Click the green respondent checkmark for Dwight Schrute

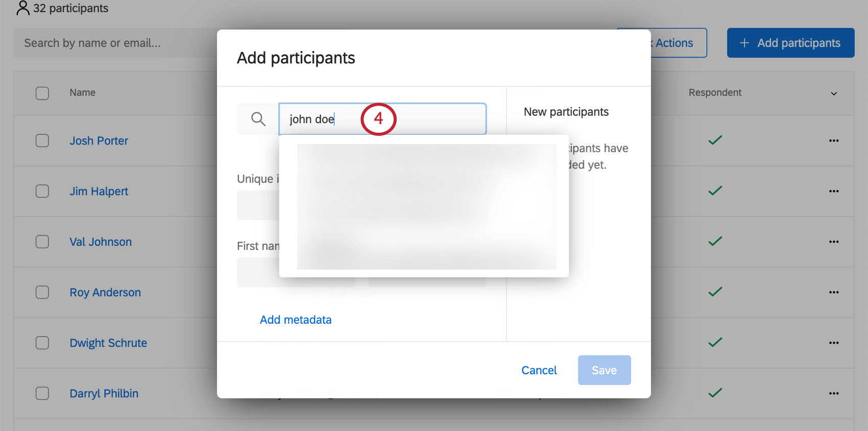715,343
